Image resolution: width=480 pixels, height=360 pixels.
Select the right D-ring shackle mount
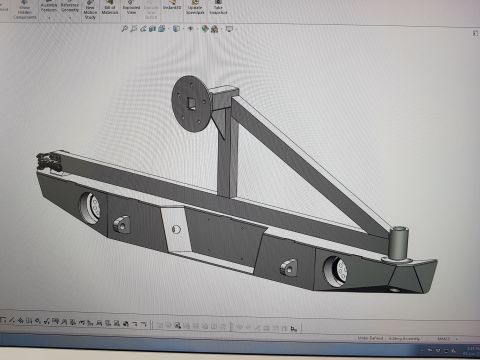pyautogui.click(x=289, y=268)
